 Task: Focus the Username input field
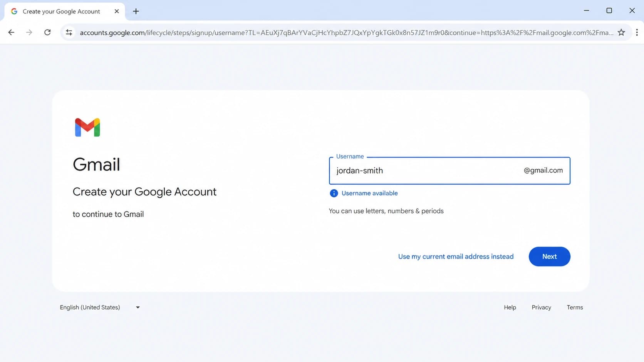(449, 170)
